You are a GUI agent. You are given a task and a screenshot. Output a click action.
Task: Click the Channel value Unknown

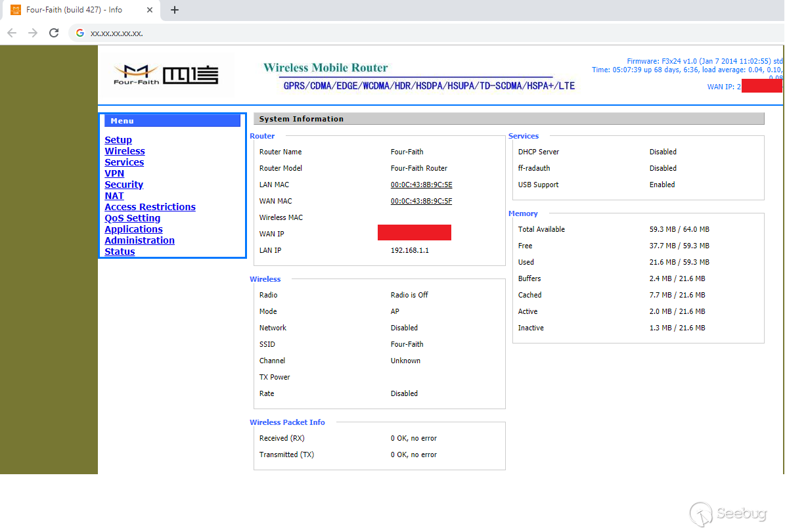coord(405,361)
